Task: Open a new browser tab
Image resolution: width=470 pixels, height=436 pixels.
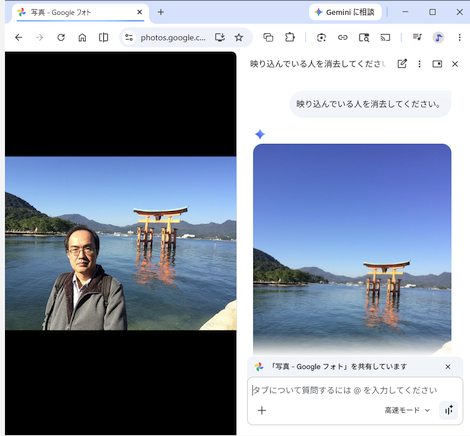Action: pos(161,12)
